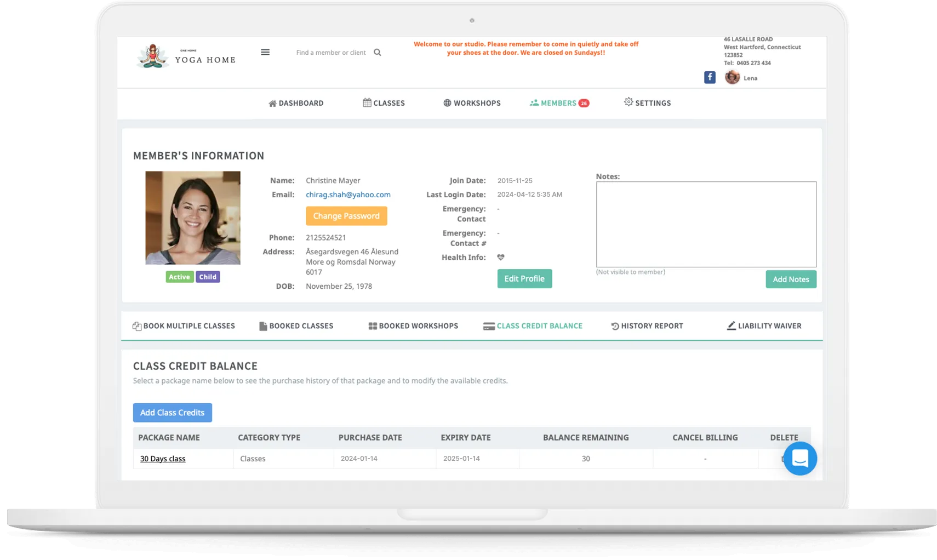The image size is (937, 560).
Task: Open the History Report tab
Action: click(647, 325)
